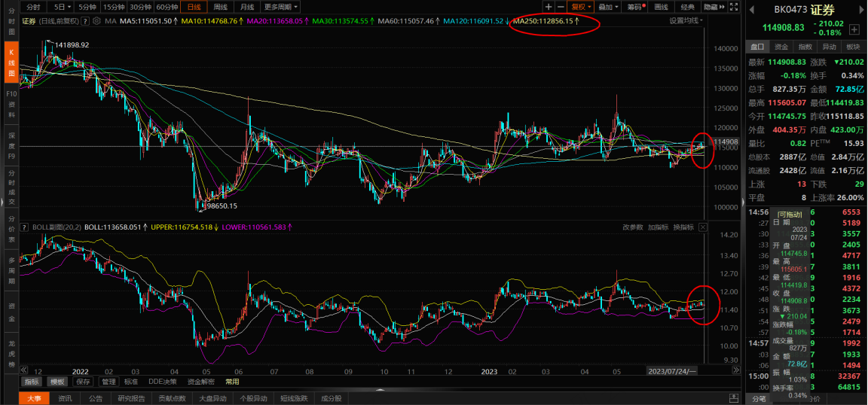Open 分时图 in left sidebar
Image resolution: width=868 pixels, height=405 pixels.
tap(11, 20)
